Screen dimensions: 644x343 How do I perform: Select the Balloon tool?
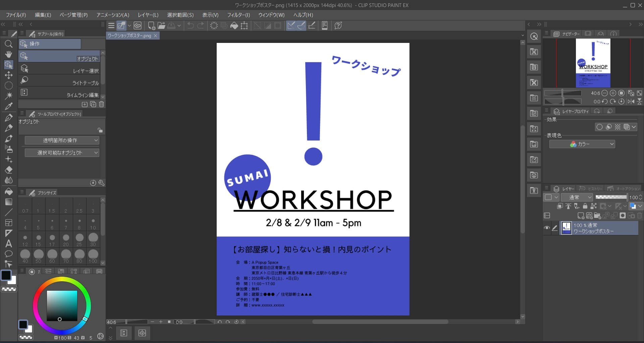pos(9,254)
